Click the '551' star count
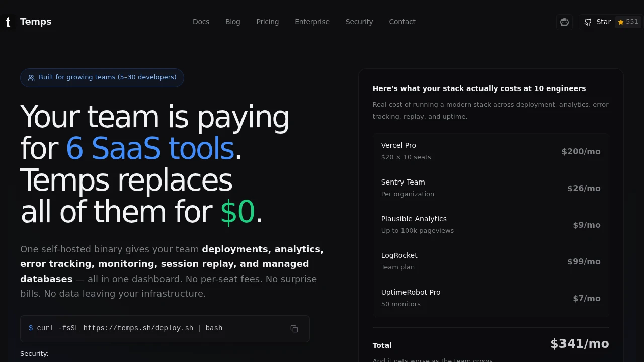The image size is (644, 362). [632, 22]
